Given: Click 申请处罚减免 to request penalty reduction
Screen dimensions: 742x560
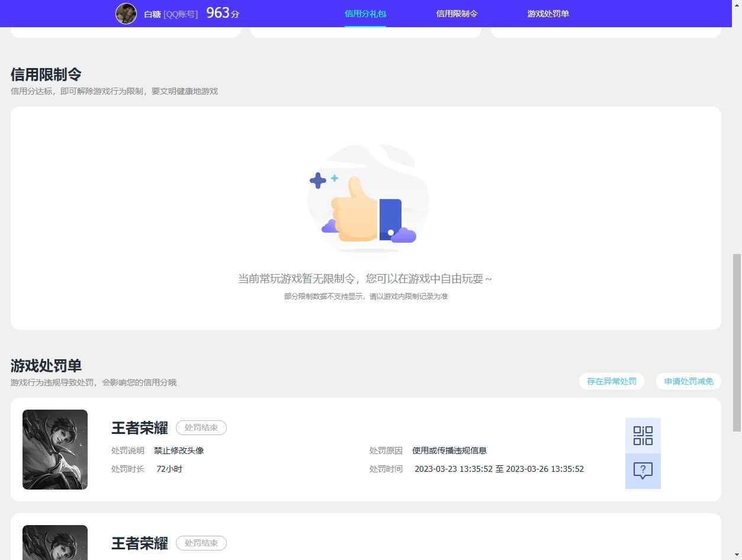Looking at the screenshot, I should coord(689,381).
